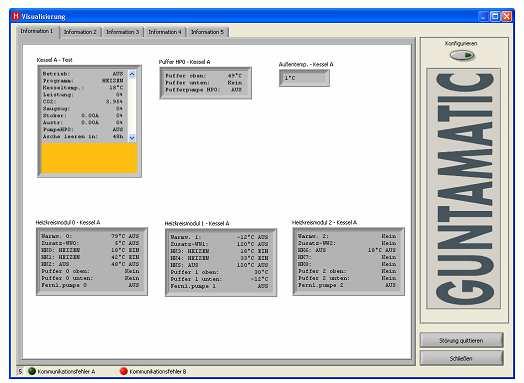The width and height of the screenshot is (524, 383).
Task: Click the Puffer 2 oben row
Action: [347, 271]
